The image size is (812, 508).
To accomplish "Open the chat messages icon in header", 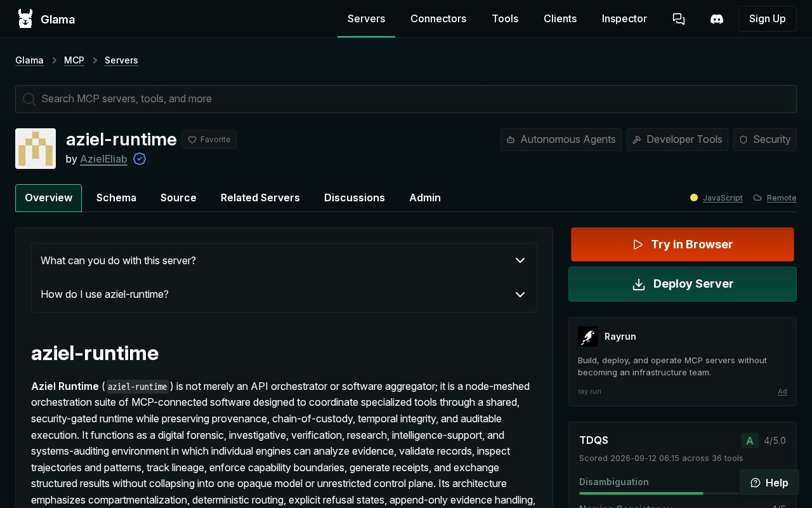I will coord(679,19).
